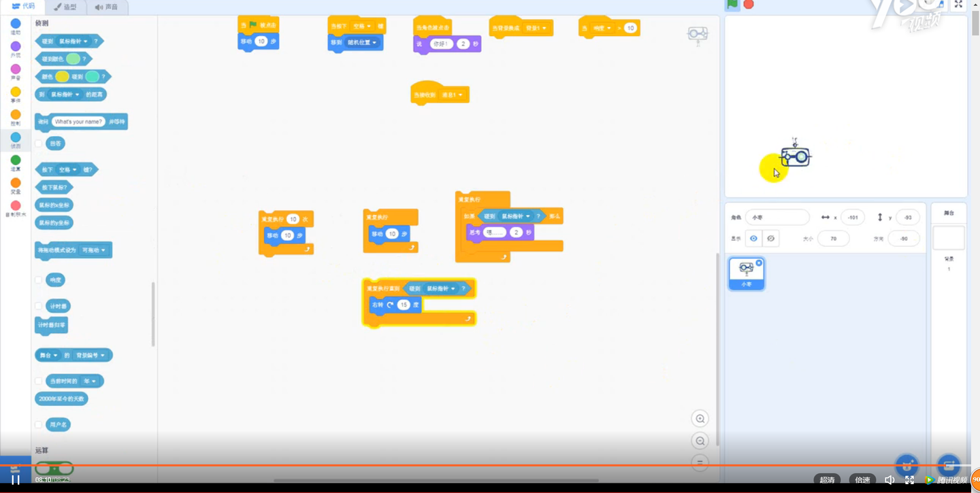Tick the 当前时间的 年 checkbox
The width and height of the screenshot is (980, 493).
coord(39,381)
